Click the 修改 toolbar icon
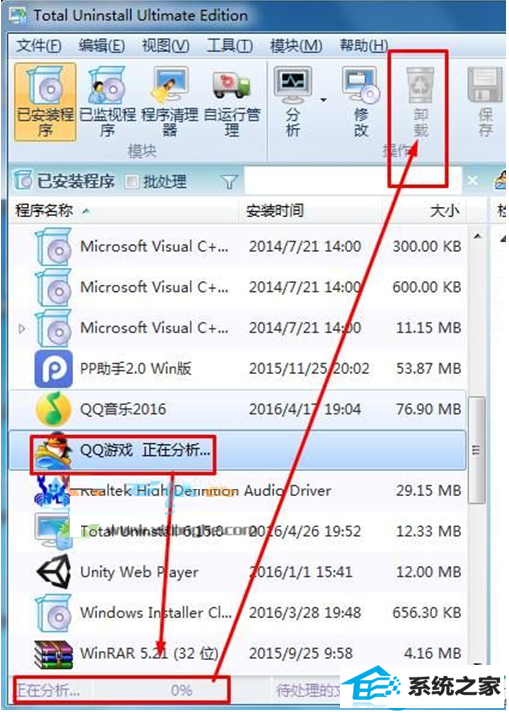 [x=361, y=85]
